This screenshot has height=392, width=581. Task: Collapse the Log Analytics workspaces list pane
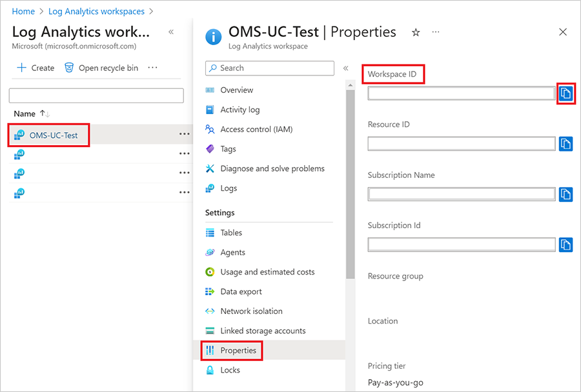(x=171, y=32)
